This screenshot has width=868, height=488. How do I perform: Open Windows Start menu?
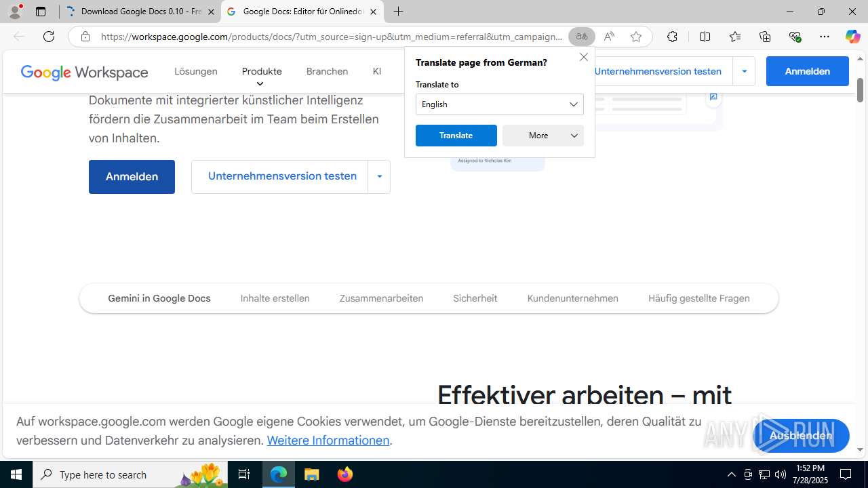click(16, 474)
